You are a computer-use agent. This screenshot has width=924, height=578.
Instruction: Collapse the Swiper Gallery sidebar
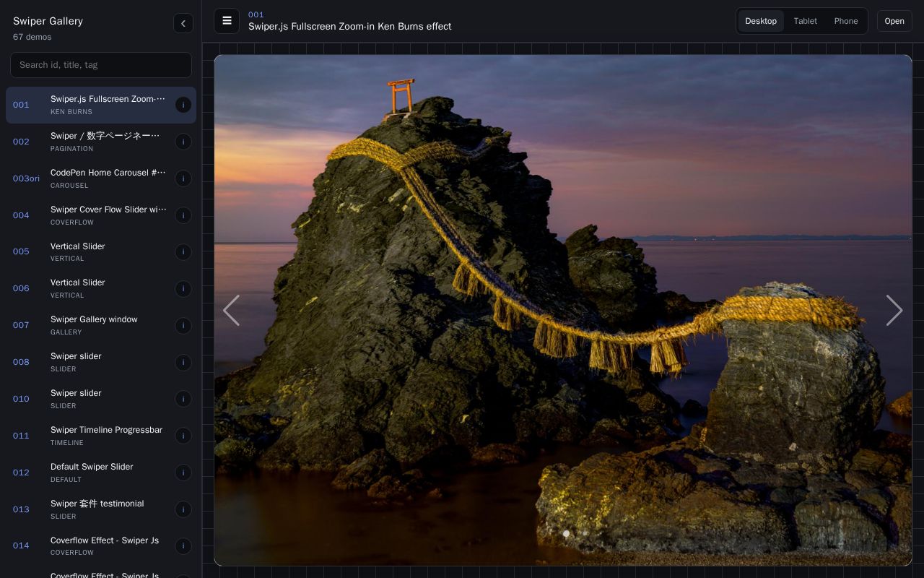click(183, 23)
